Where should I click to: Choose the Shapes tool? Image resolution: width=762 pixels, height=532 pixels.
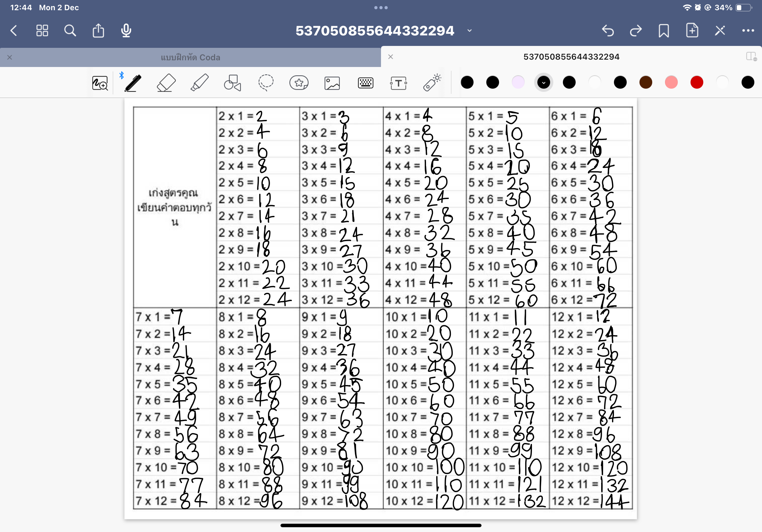pyautogui.click(x=232, y=83)
